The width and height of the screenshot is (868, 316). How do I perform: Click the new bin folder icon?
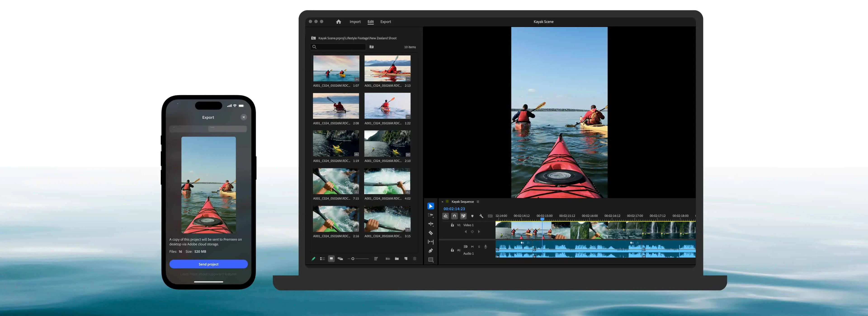(x=397, y=259)
